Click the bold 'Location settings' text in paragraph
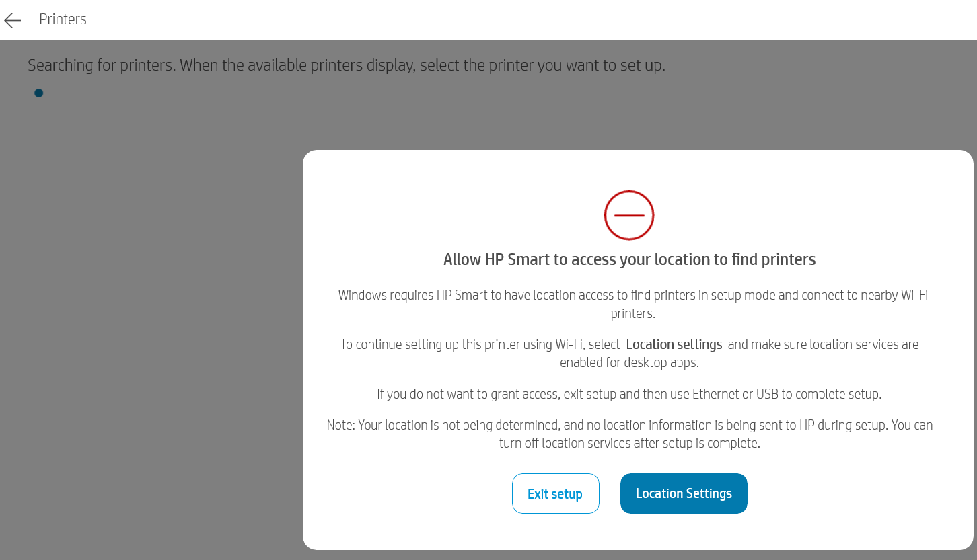This screenshot has height=560, width=977. point(674,344)
